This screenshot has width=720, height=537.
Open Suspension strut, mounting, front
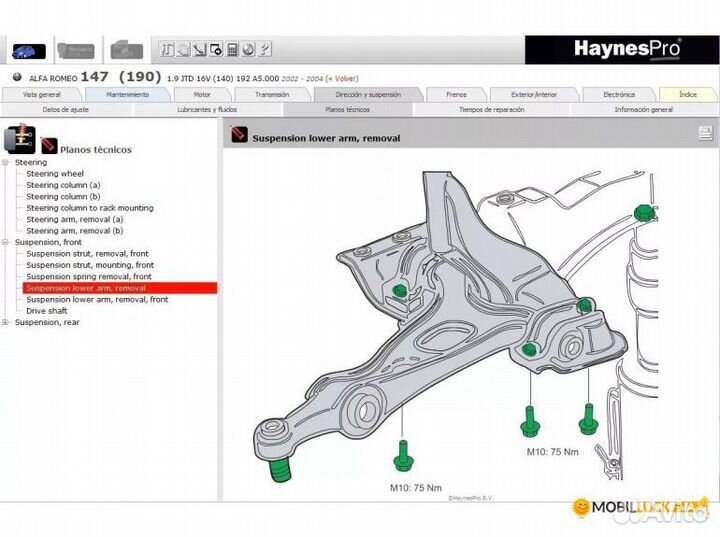(90, 266)
